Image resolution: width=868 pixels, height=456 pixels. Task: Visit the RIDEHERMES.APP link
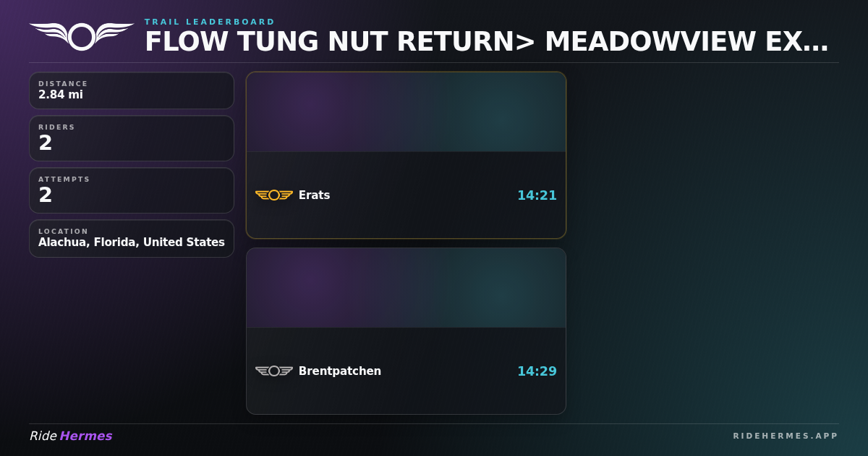786,436
